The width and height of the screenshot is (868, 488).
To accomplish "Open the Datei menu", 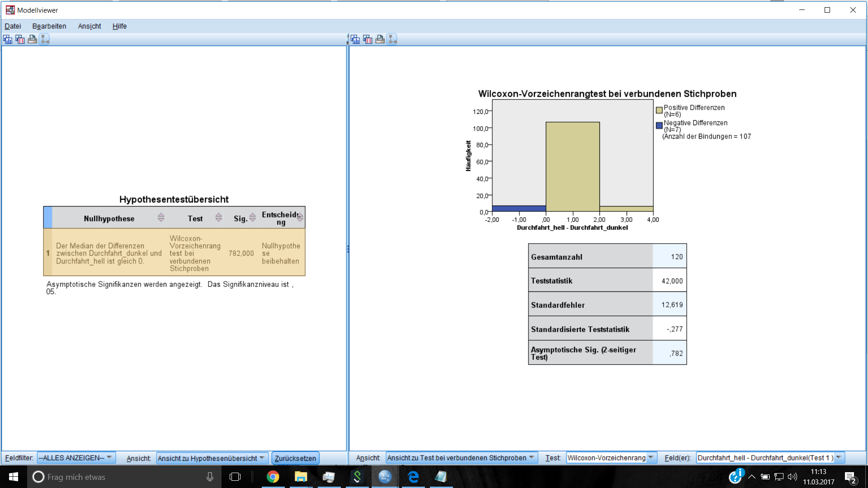I will (x=13, y=26).
